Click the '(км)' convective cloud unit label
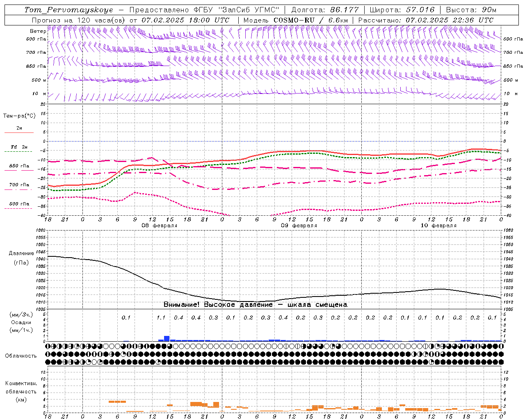 [21, 399]
